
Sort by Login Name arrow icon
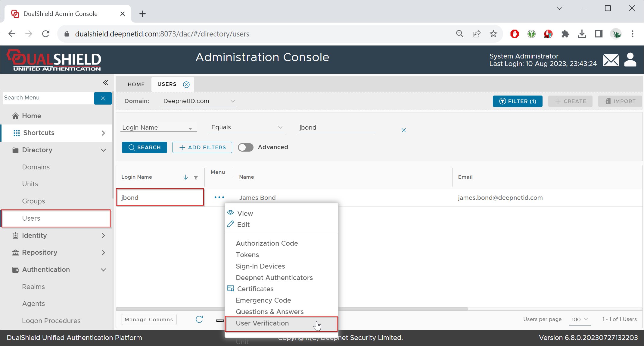click(186, 177)
